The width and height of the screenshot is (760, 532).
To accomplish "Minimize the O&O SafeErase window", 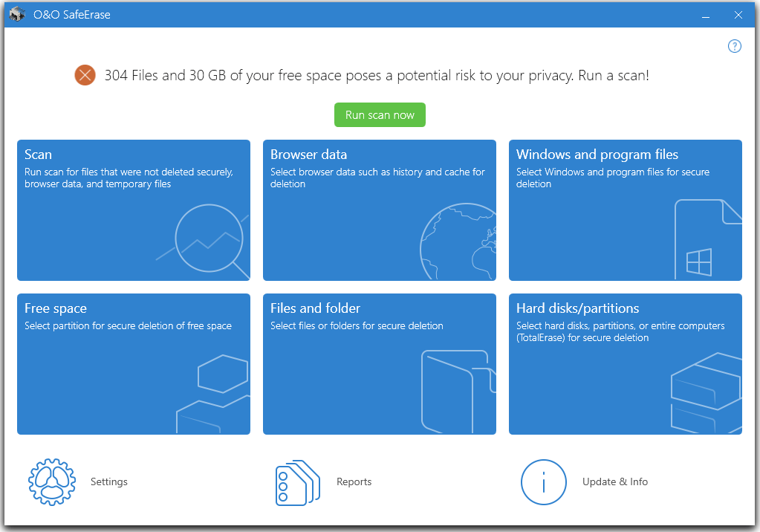I will click(x=706, y=15).
